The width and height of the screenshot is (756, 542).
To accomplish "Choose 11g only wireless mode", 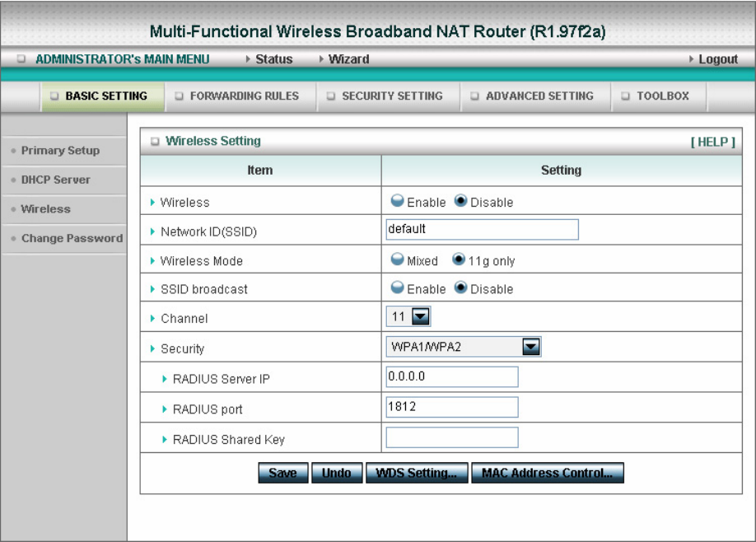I will tap(459, 259).
